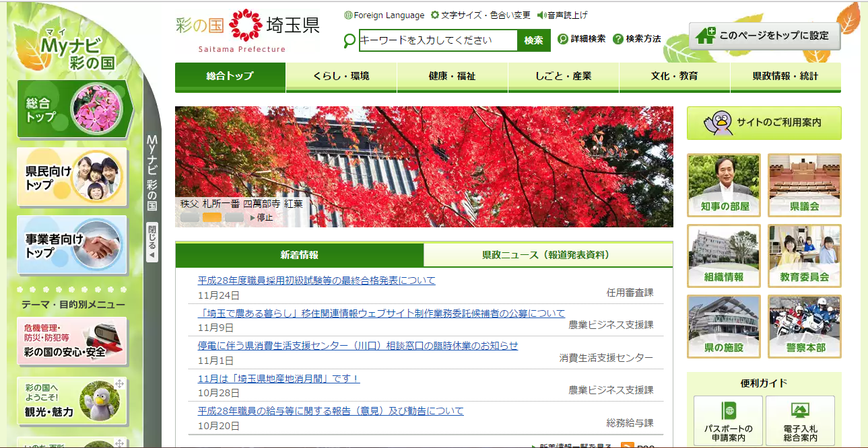
Task: Open the 文化・教育 menu
Action: [675, 77]
